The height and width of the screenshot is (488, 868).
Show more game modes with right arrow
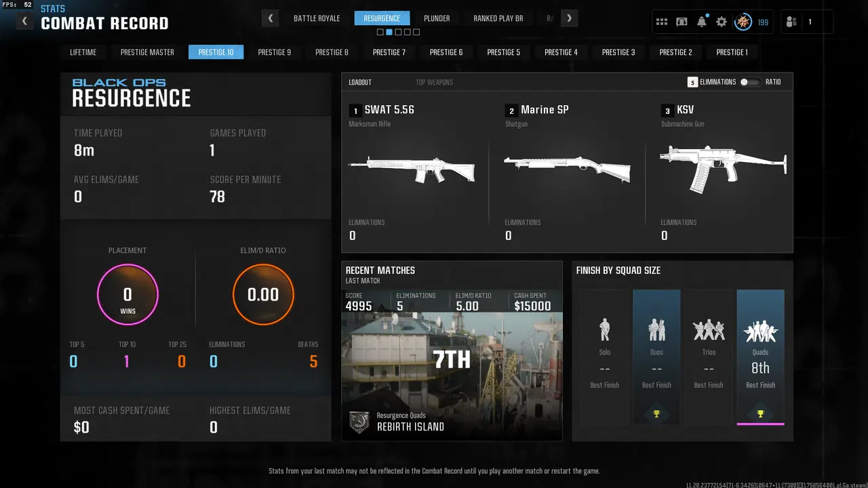pyautogui.click(x=570, y=18)
